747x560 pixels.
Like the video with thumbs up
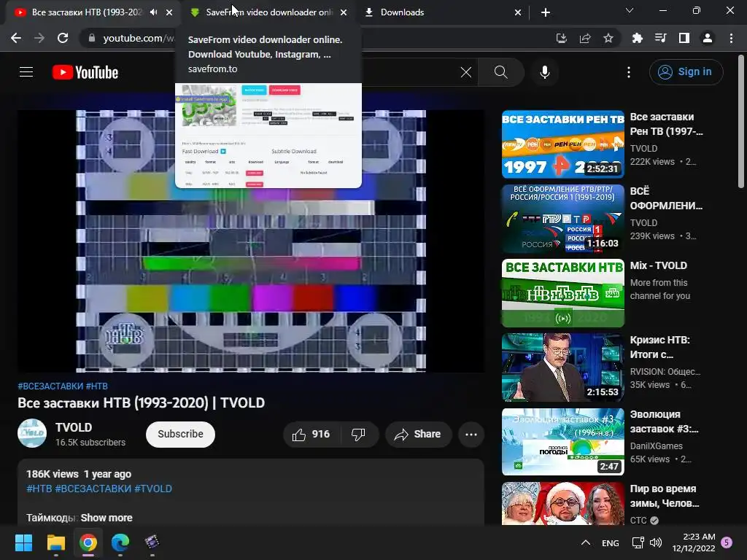pyautogui.click(x=311, y=435)
